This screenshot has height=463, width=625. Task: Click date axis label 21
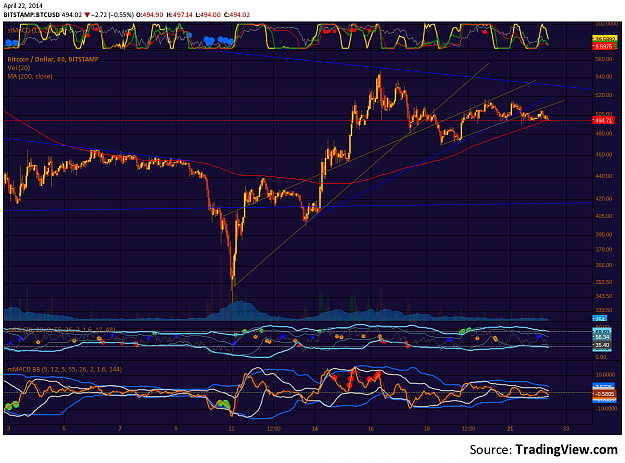pos(510,429)
